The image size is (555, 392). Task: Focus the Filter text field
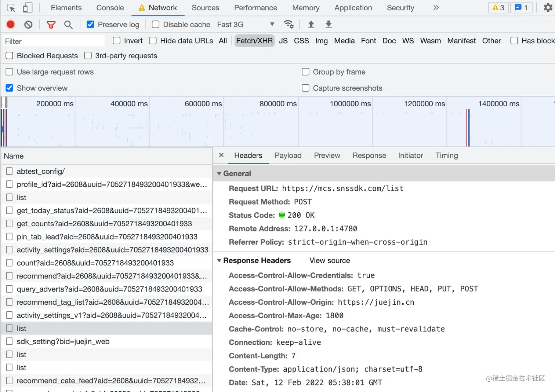[x=54, y=41]
